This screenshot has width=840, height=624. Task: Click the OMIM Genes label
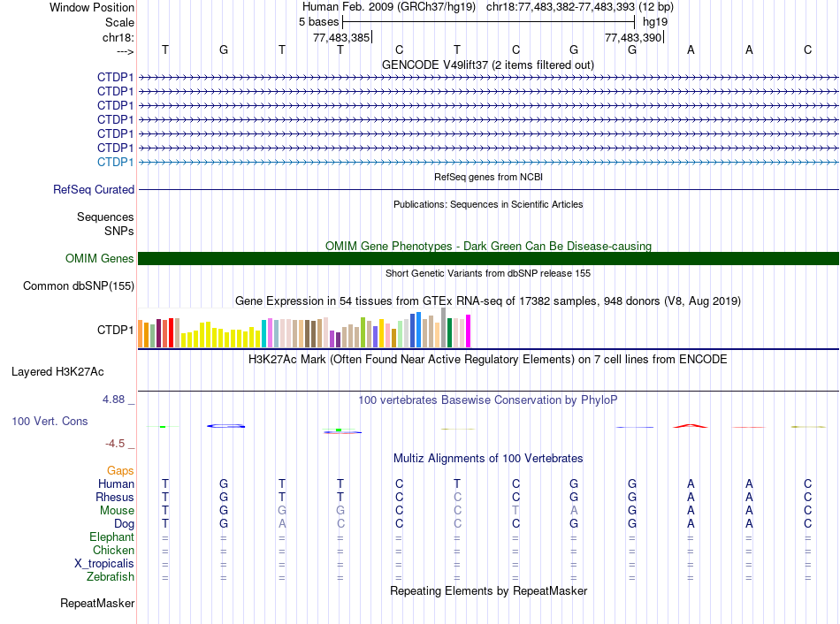click(99, 259)
